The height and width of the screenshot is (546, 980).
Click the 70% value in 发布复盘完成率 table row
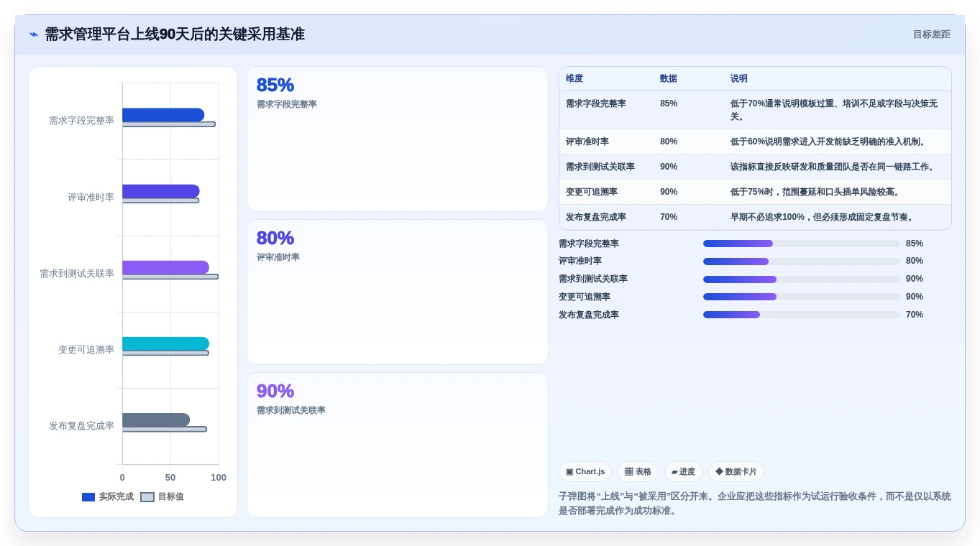(x=669, y=217)
